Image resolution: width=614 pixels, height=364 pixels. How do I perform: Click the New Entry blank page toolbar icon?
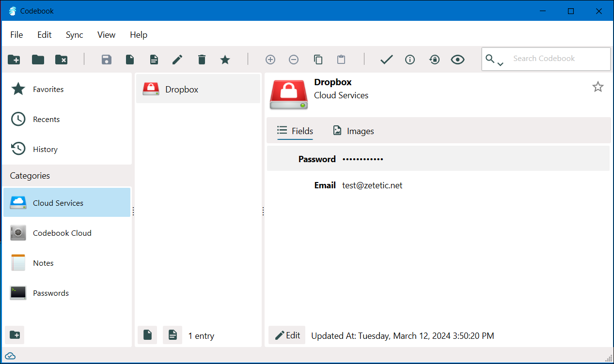pos(130,60)
